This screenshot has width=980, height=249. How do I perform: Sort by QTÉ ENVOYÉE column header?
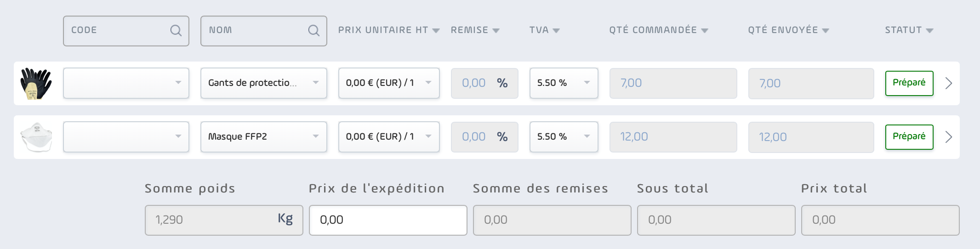coord(788,30)
